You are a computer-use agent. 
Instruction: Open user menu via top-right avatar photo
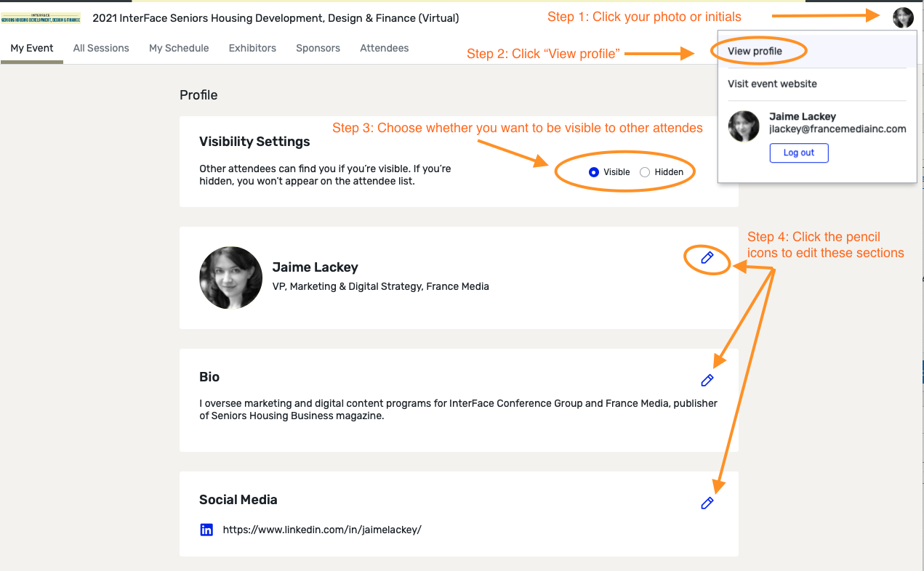tap(903, 18)
